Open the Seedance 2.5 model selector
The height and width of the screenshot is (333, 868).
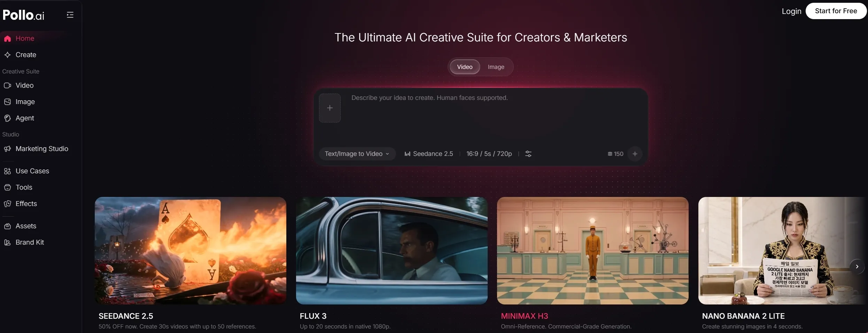tap(428, 154)
